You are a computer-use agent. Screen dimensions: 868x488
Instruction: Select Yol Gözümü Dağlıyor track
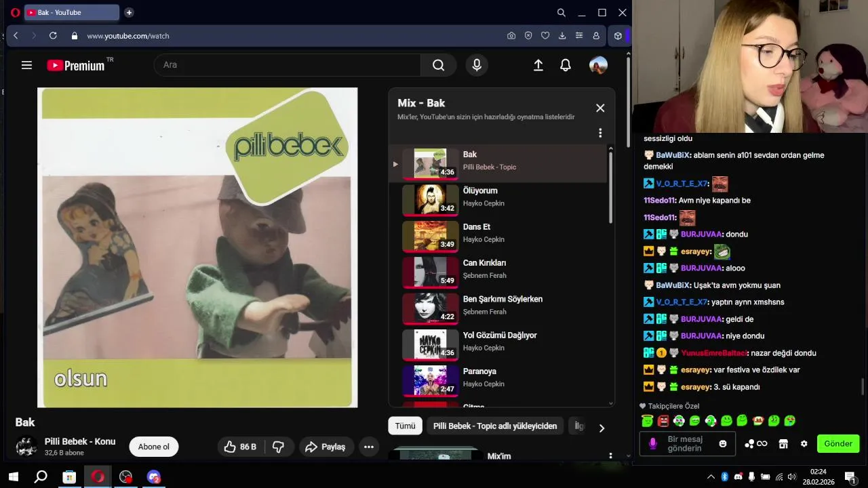[x=498, y=344]
